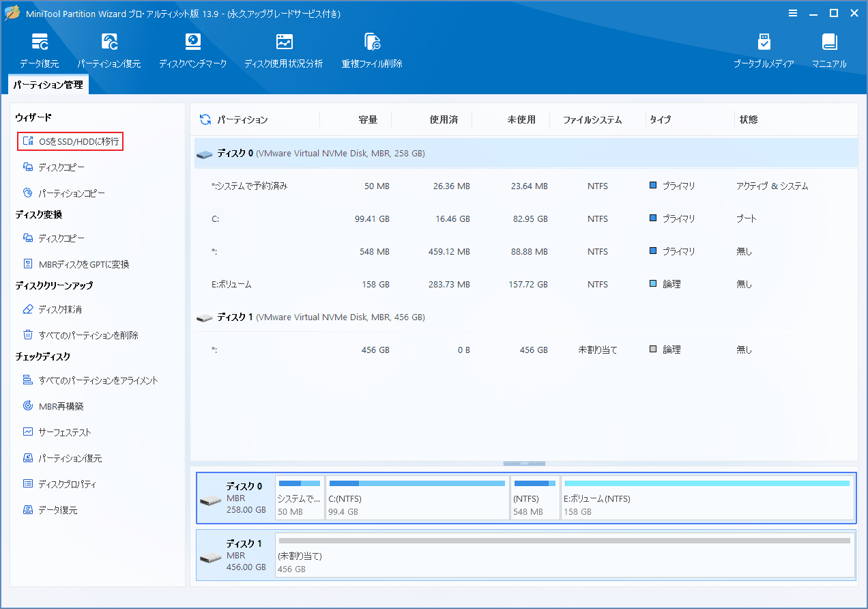This screenshot has width=868, height=609.
Task: Select the E:ボリューム(NTFS) block in disk map
Action: pyautogui.click(x=708, y=498)
